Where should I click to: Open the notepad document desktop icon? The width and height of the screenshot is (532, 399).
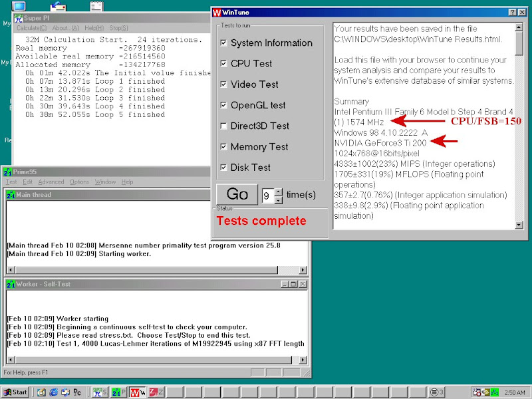pyautogui.click(x=96, y=6)
